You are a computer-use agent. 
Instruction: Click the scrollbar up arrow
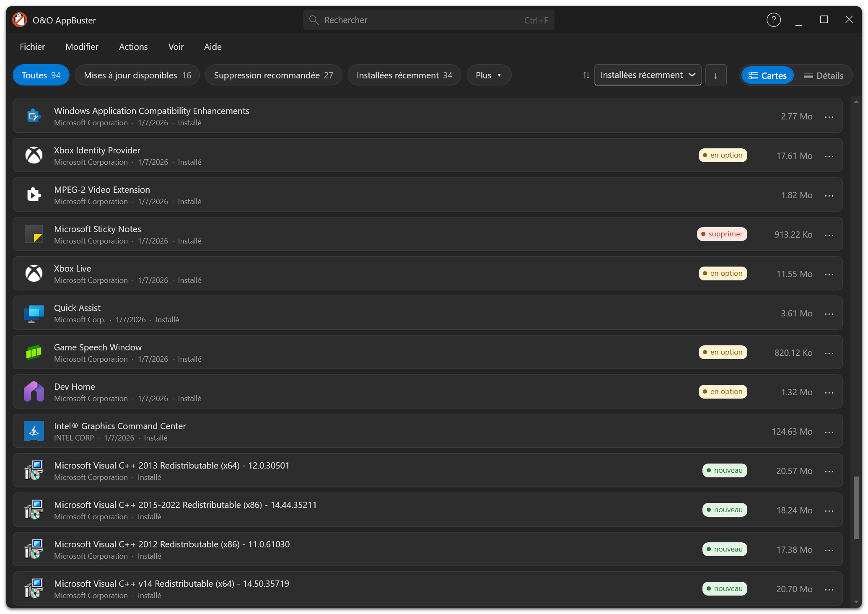[x=856, y=101]
